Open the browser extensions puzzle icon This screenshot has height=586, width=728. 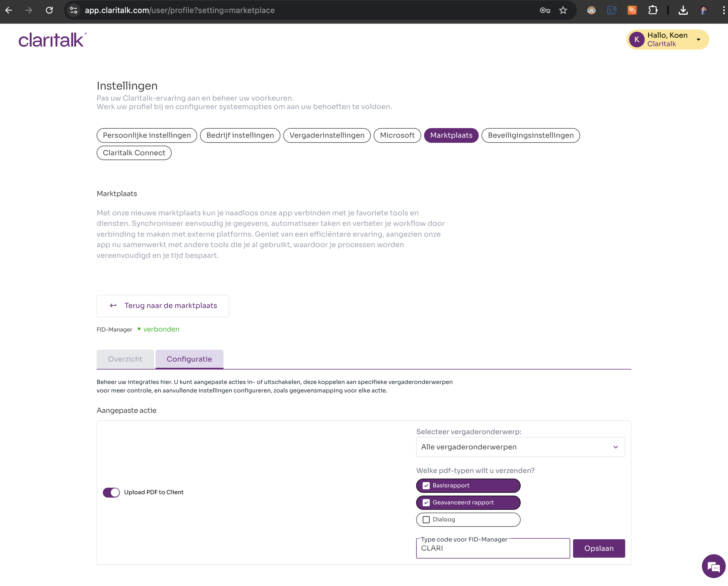point(652,10)
